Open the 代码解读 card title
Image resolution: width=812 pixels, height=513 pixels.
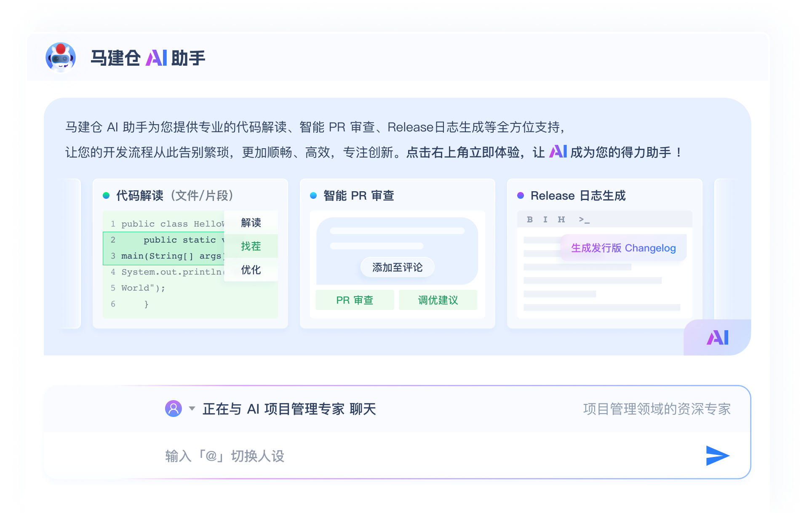[175, 195]
